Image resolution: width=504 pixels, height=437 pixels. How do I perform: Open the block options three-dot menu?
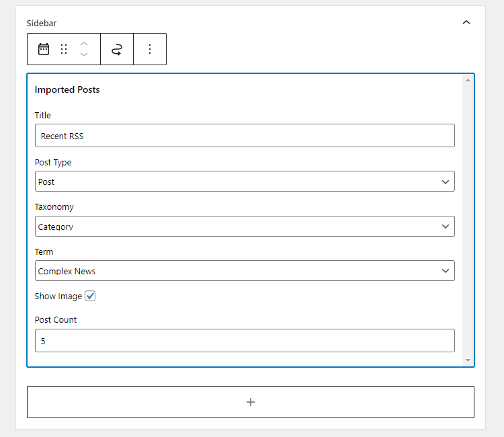pos(150,49)
